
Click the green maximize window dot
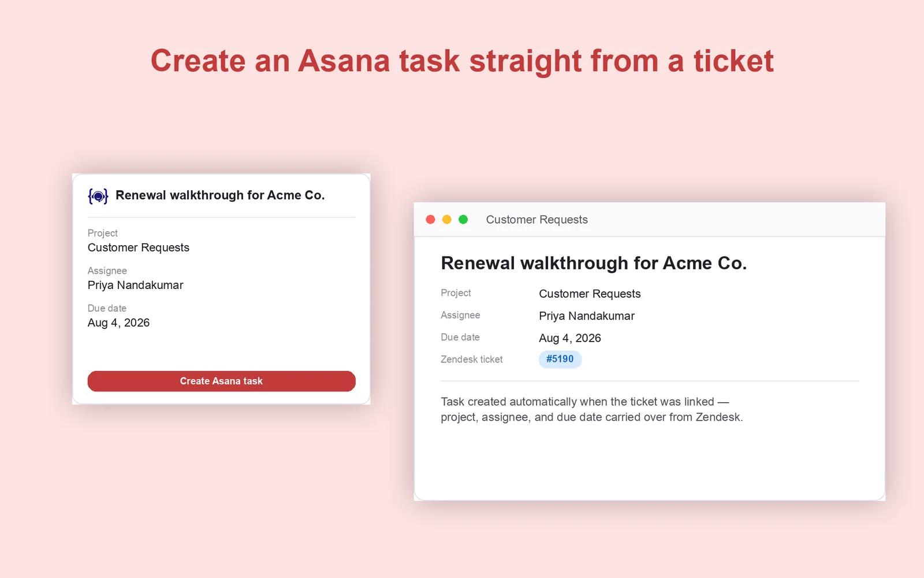(x=463, y=220)
